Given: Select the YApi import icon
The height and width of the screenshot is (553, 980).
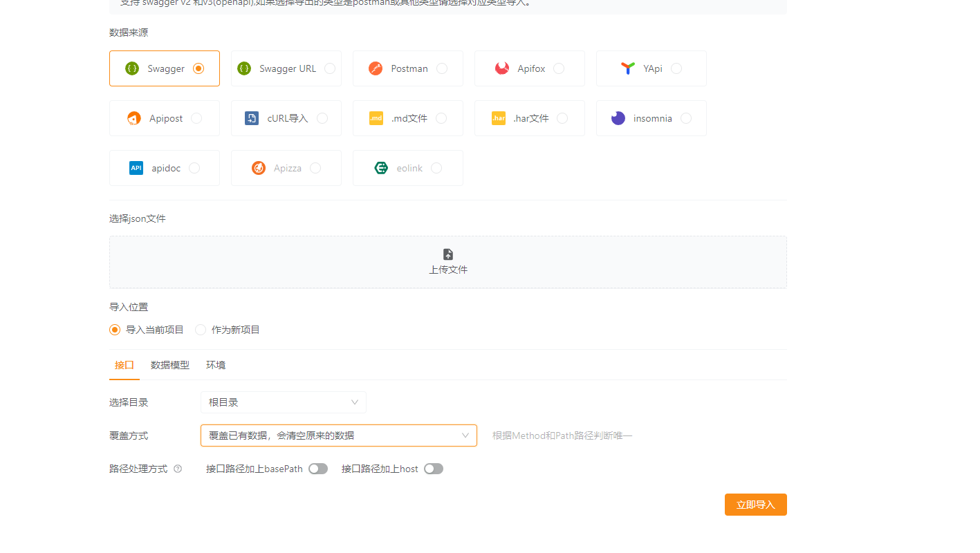Looking at the screenshot, I should click(x=627, y=68).
